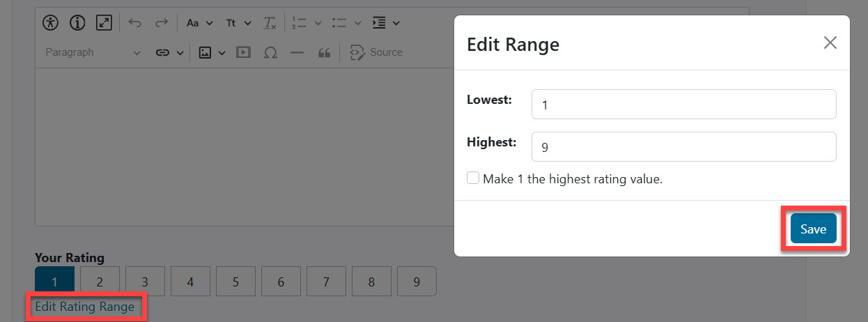Select rating 3
The height and width of the screenshot is (322, 868).
tap(145, 282)
